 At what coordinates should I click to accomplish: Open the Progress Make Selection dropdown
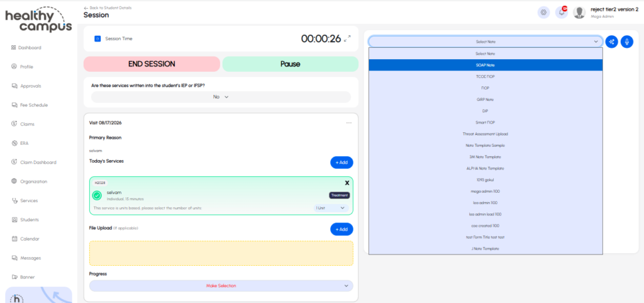[221, 286]
